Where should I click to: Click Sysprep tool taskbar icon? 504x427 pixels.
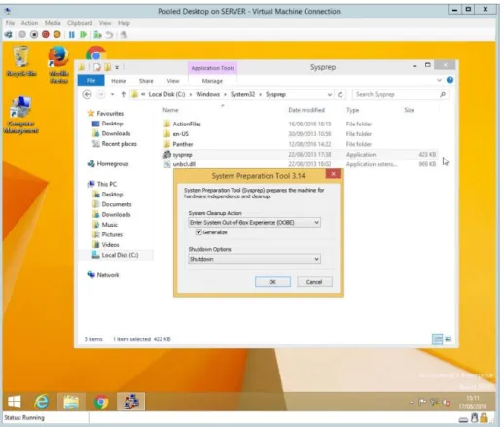click(x=131, y=402)
